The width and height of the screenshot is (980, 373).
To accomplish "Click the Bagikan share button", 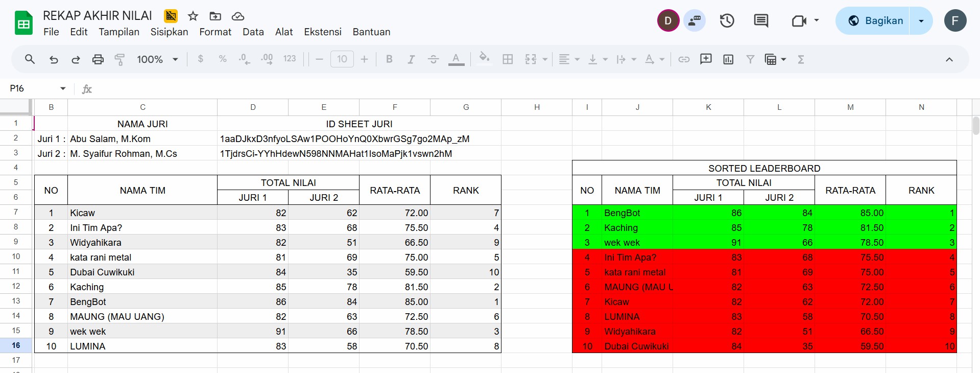I will coord(873,20).
